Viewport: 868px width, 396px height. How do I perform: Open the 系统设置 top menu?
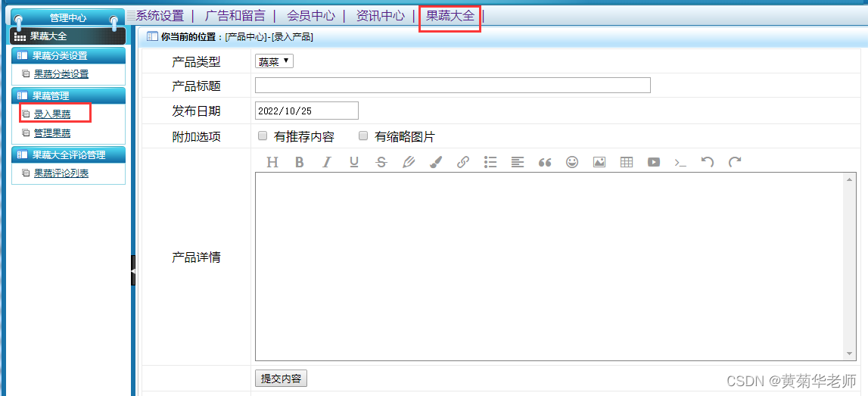click(x=160, y=15)
